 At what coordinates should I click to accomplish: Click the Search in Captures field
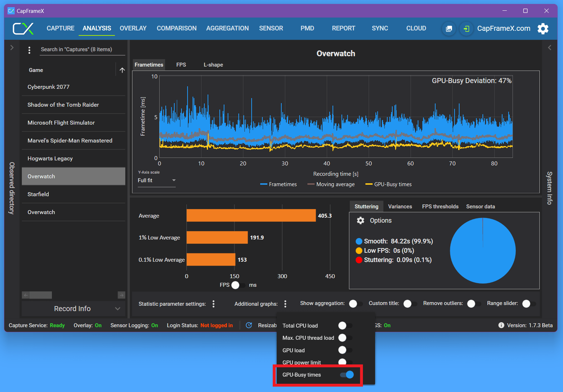(x=82, y=49)
